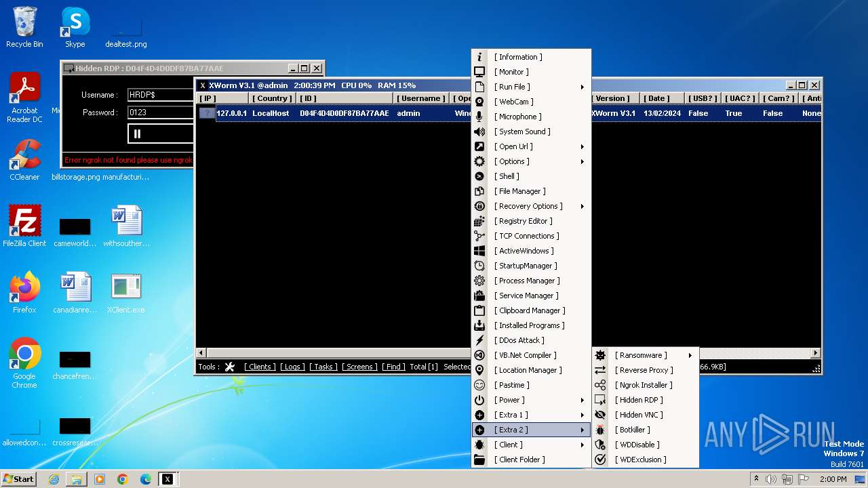This screenshot has width=868, height=488.
Task: Click the Tools wrench icon in the status bar
Action: coord(230,367)
